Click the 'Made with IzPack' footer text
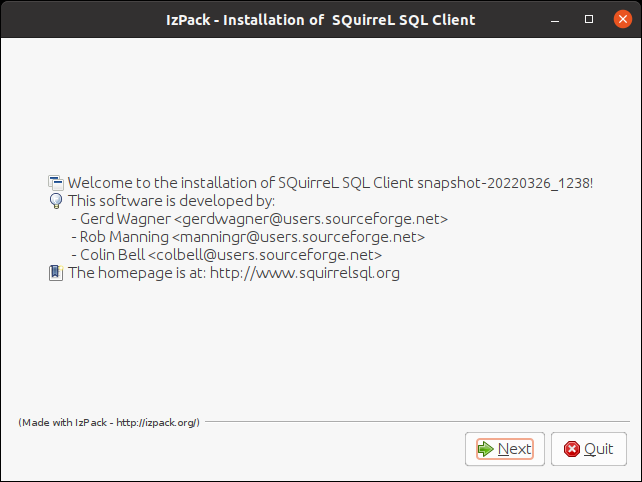 (x=109, y=422)
